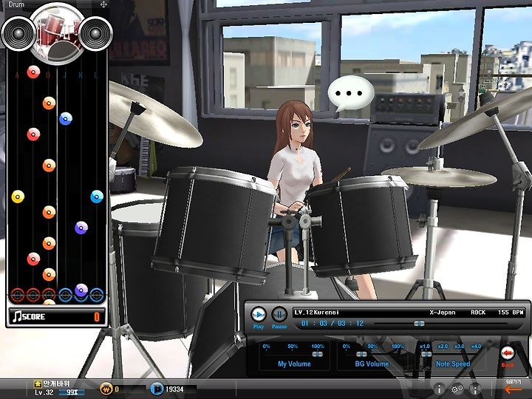Click the orange score value 0
The width and height of the screenshot is (532, 399).
point(97,317)
